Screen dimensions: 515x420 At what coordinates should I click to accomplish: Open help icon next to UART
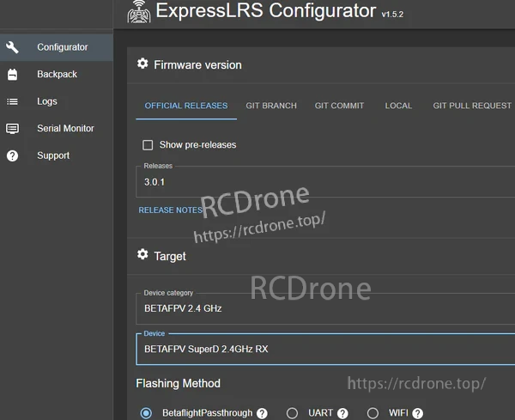(x=342, y=413)
